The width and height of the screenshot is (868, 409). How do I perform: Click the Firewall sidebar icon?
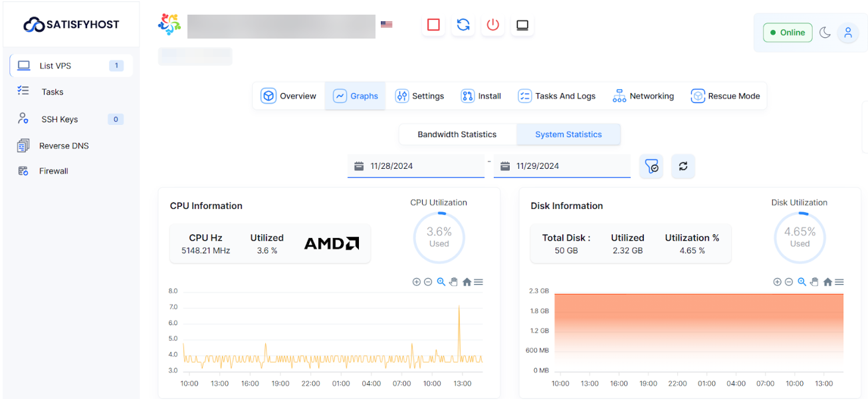click(x=23, y=171)
